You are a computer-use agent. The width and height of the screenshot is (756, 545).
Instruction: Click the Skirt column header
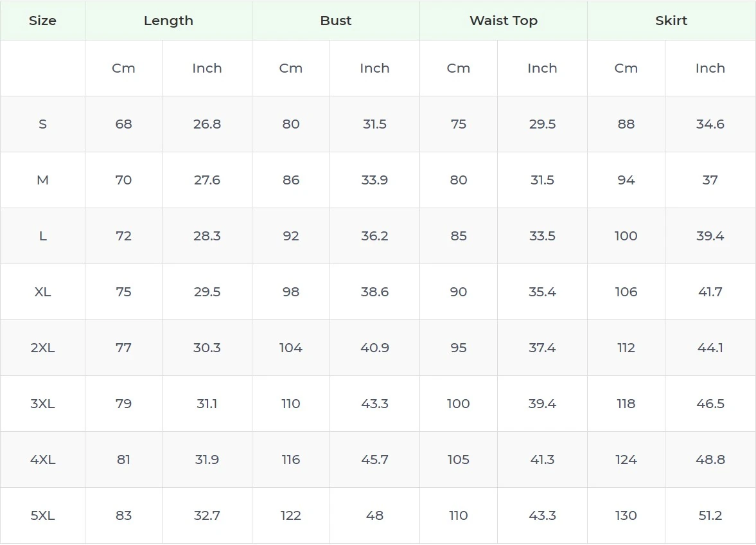(x=671, y=21)
